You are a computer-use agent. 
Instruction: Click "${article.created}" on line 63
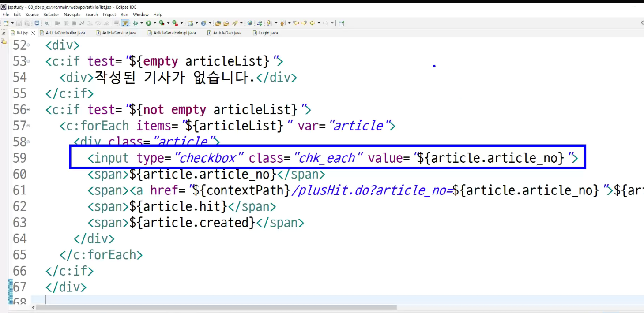(x=192, y=223)
